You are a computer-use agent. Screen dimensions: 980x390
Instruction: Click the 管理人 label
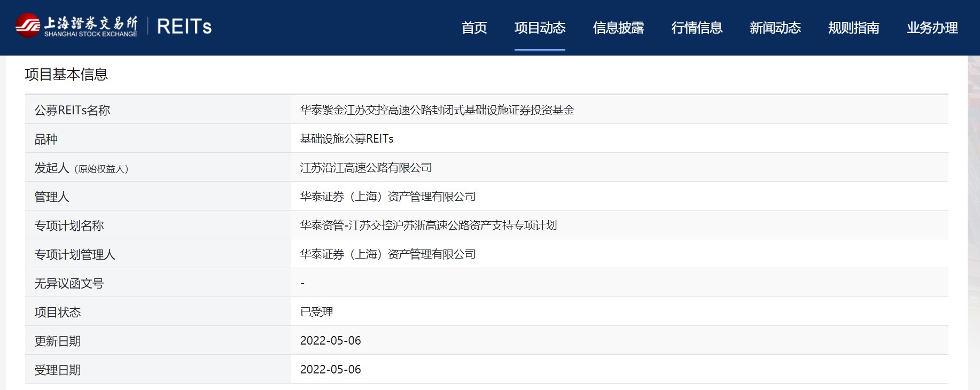pyautogui.click(x=52, y=197)
